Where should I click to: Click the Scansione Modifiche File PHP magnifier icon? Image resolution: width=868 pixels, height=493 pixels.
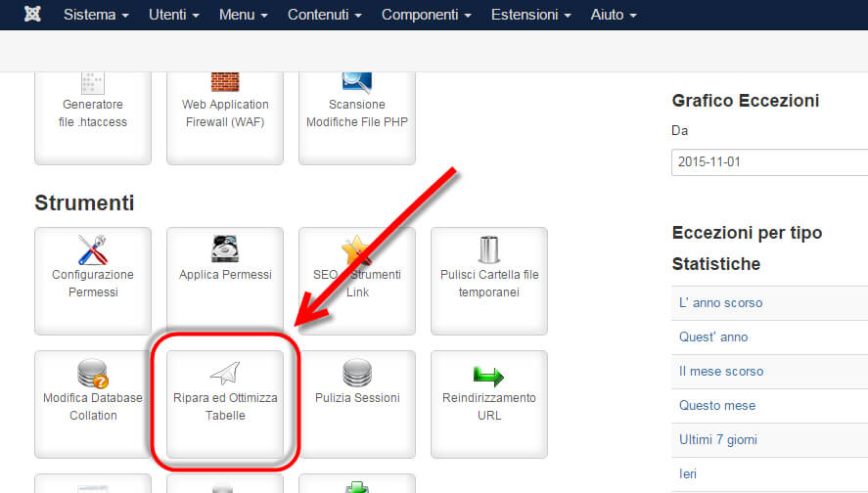click(x=357, y=82)
